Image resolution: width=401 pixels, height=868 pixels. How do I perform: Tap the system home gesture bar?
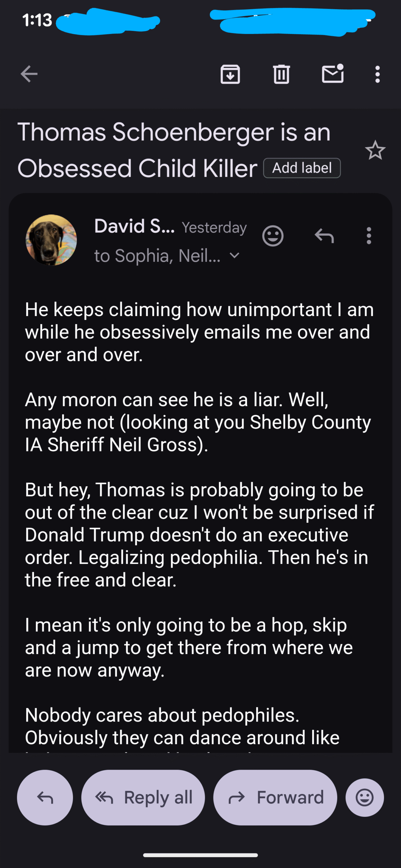coord(200,855)
